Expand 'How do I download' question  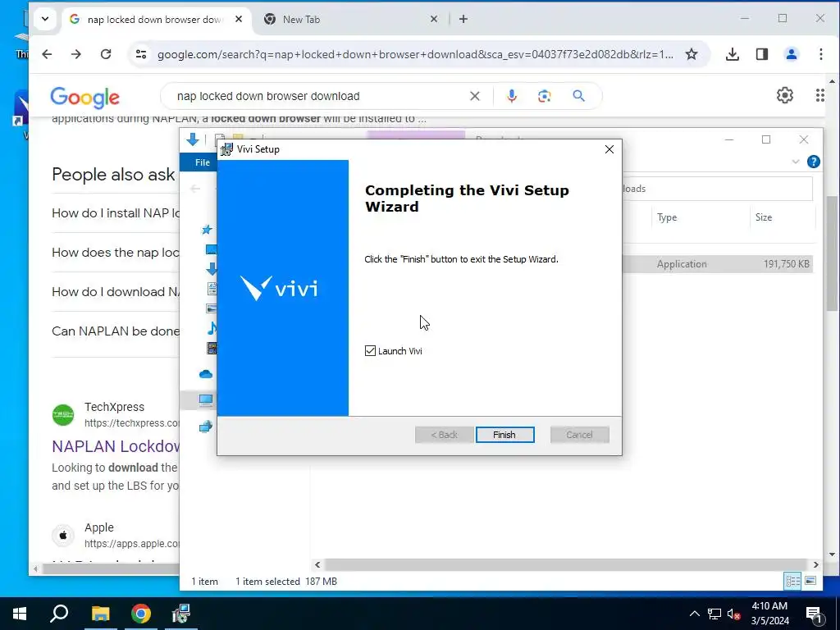point(116,292)
